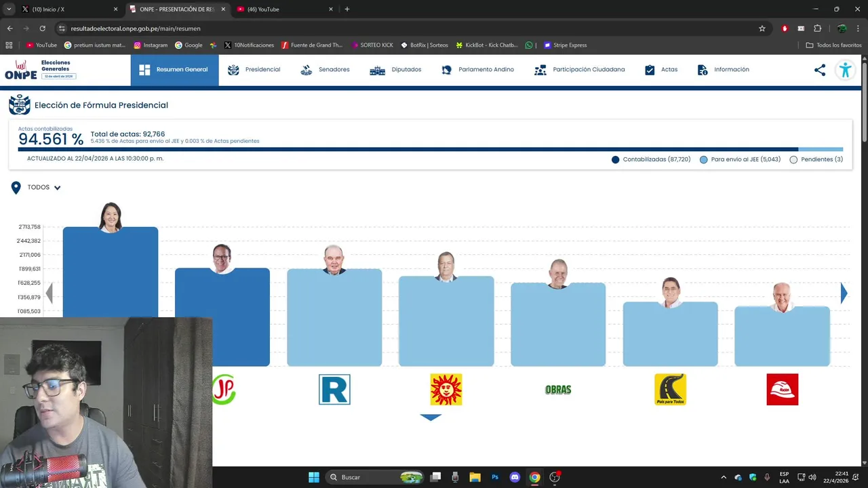Image resolution: width=868 pixels, height=488 pixels.
Task: Open the Senadores section
Action: [x=325, y=70]
